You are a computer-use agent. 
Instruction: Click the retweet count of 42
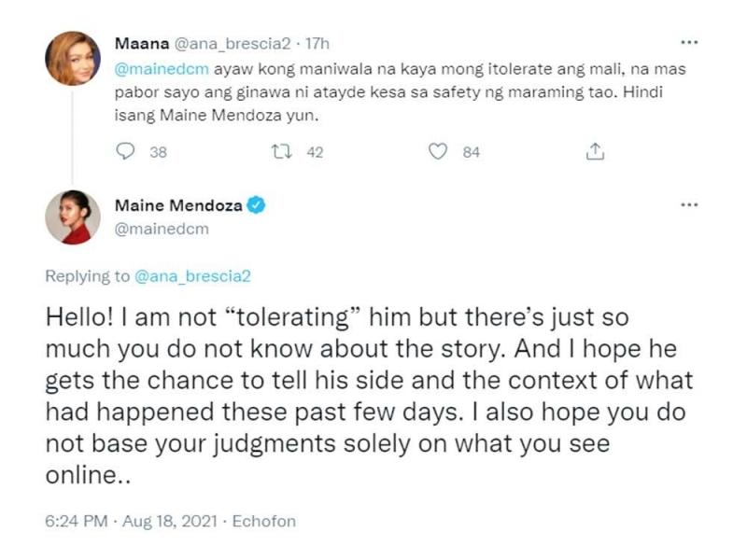pyautogui.click(x=314, y=153)
